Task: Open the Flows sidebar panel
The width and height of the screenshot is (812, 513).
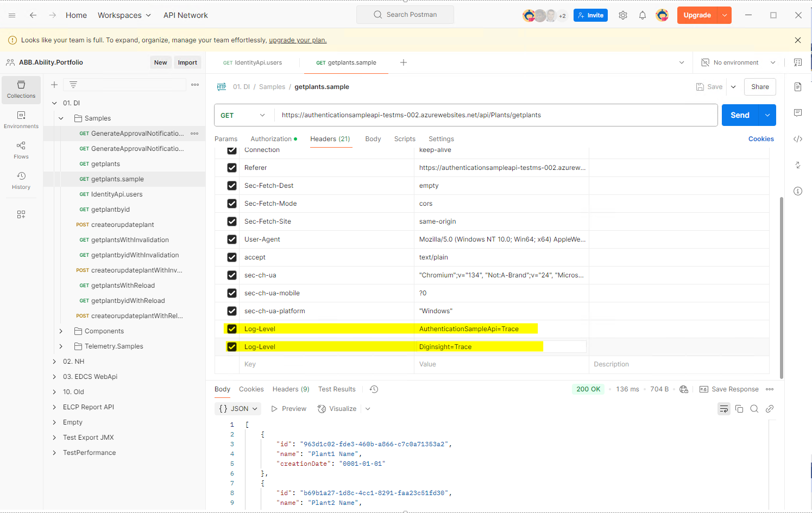Action: 21,150
